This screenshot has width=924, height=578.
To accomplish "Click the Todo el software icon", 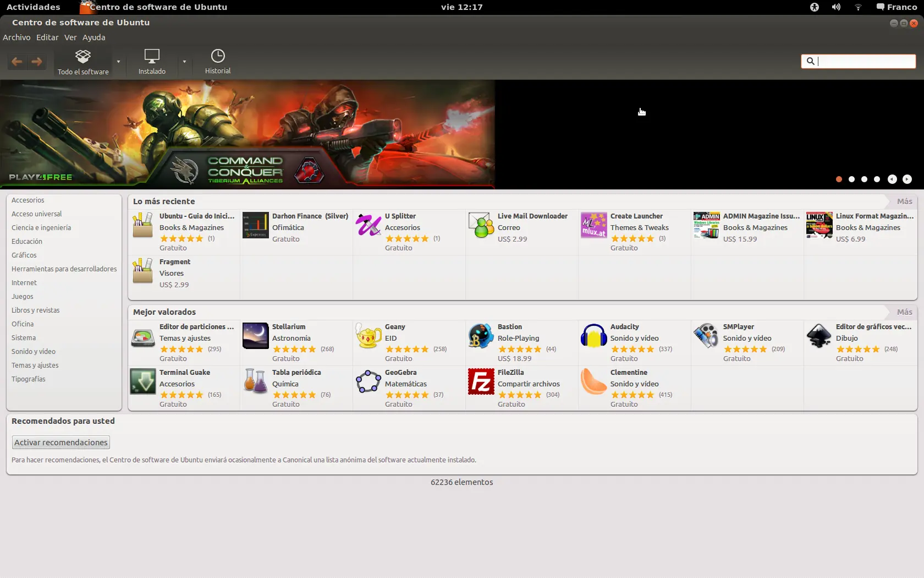I will click(83, 56).
